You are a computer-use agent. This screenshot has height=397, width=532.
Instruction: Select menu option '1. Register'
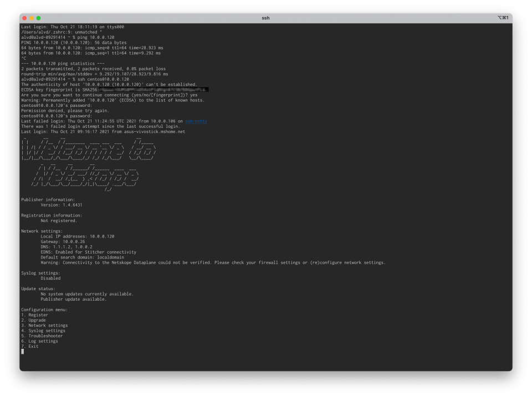tap(34, 315)
